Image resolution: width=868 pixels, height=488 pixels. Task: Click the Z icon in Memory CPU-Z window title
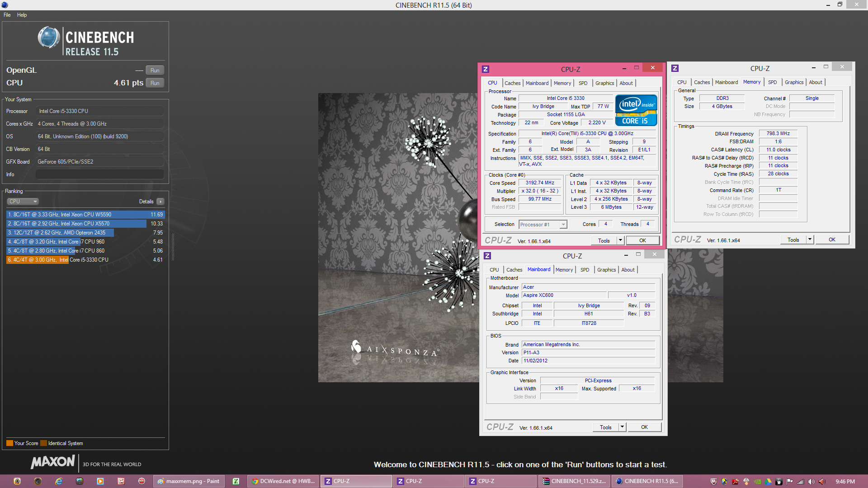point(675,68)
